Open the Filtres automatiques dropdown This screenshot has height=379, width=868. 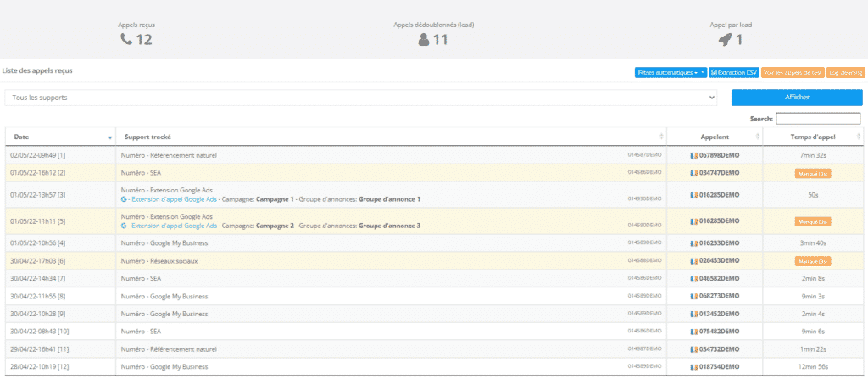(670, 73)
